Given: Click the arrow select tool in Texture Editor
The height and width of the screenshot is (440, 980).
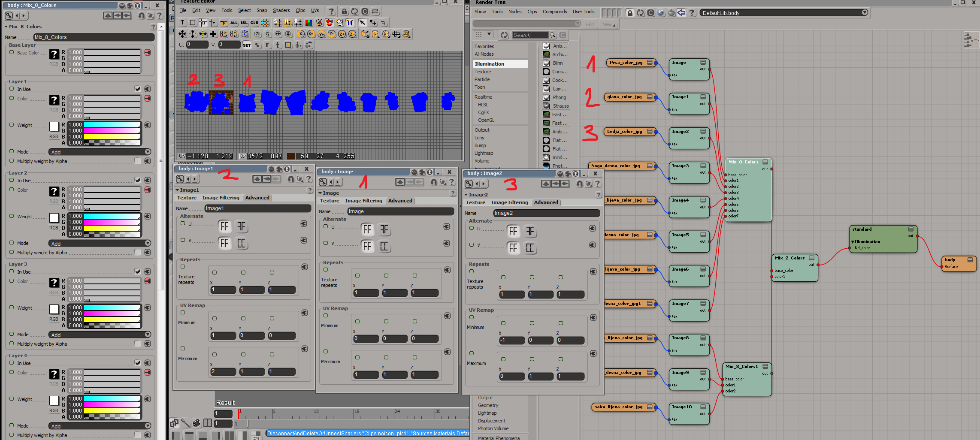Looking at the screenshot, I should [363, 23].
